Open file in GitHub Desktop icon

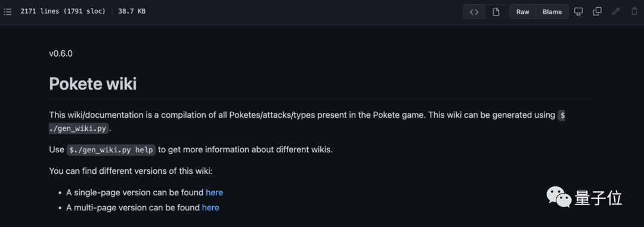click(578, 11)
